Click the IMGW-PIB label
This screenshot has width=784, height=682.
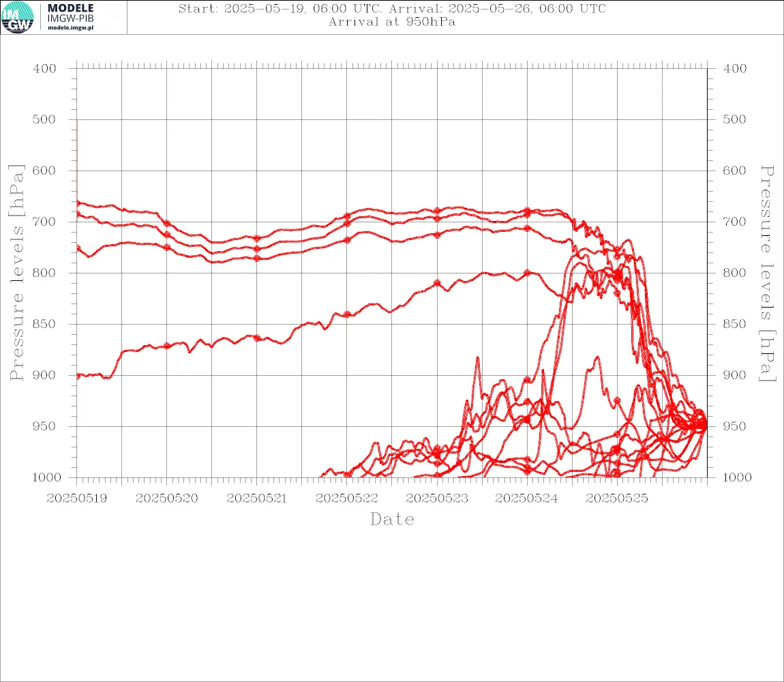click(70, 18)
